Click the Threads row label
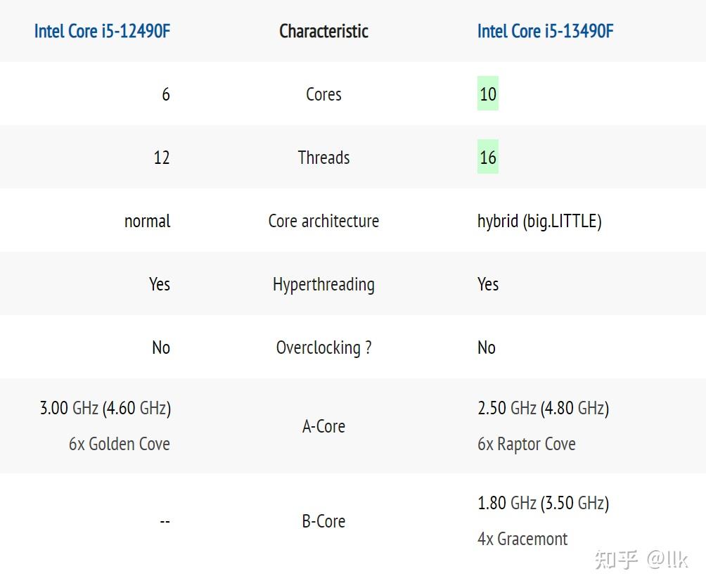706x588 pixels. coord(323,158)
